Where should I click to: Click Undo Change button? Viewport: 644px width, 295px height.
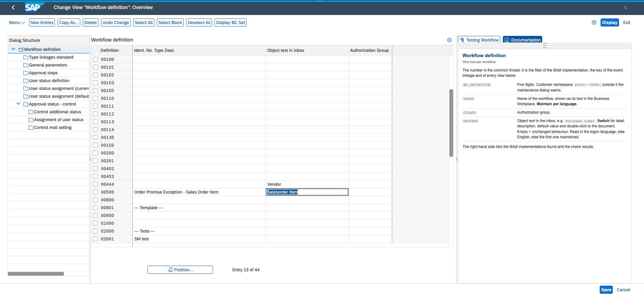tap(116, 22)
